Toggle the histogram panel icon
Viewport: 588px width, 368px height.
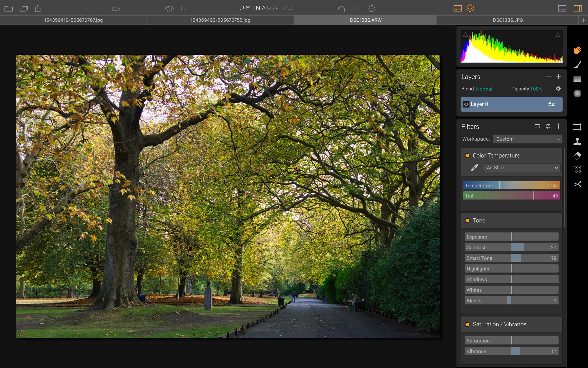point(457,9)
